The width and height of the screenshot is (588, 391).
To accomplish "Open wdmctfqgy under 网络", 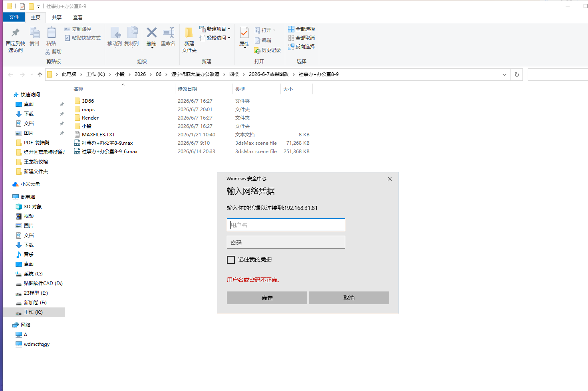I will [33, 344].
